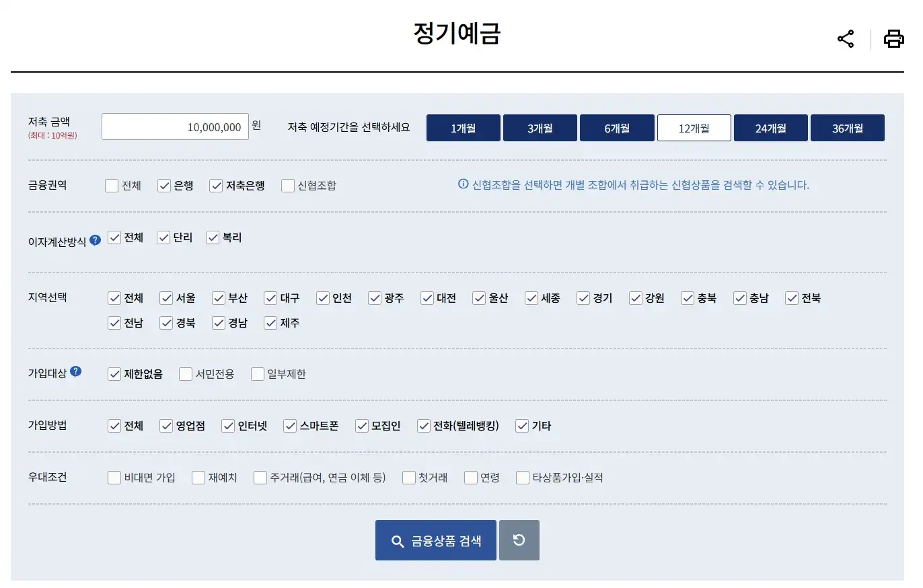Check 첫거래 checkbox
Image resolution: width=923 pixels, height=588 pixels.
tap(409, 478)
